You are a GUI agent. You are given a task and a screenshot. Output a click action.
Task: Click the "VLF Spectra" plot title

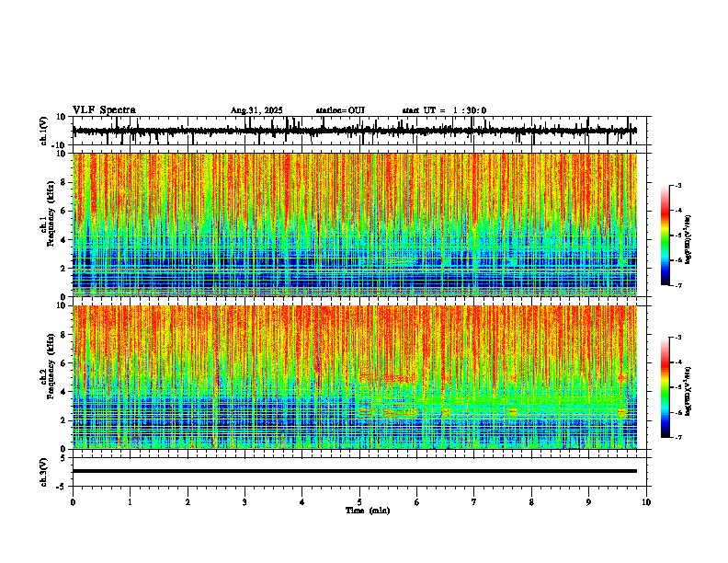tap(104, 109)
